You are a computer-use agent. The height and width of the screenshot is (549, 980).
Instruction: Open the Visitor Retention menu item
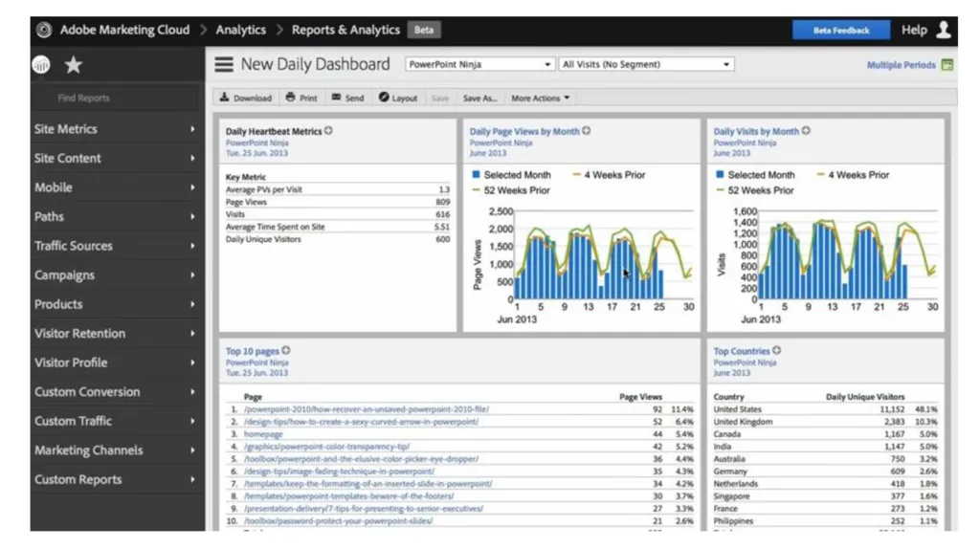point(117,334)
